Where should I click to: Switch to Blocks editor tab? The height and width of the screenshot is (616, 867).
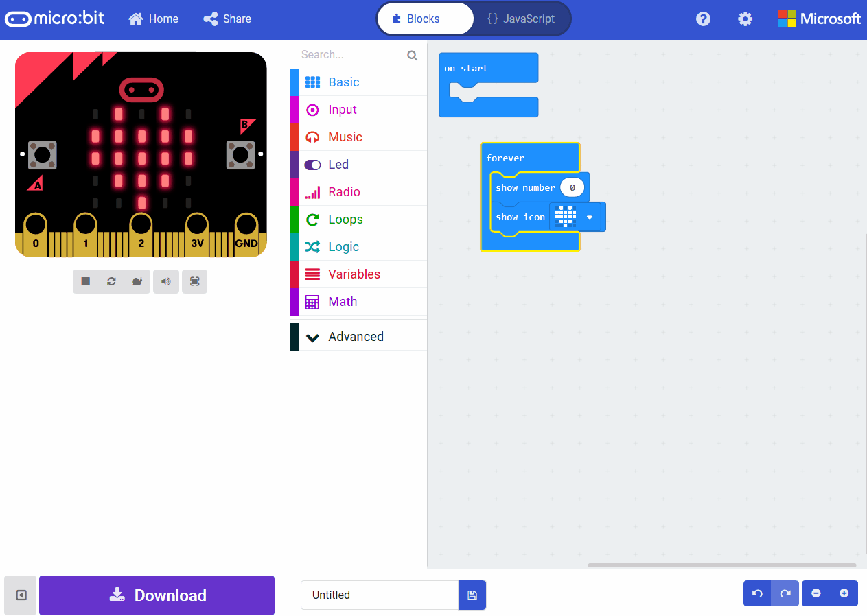tap(425, 19)
